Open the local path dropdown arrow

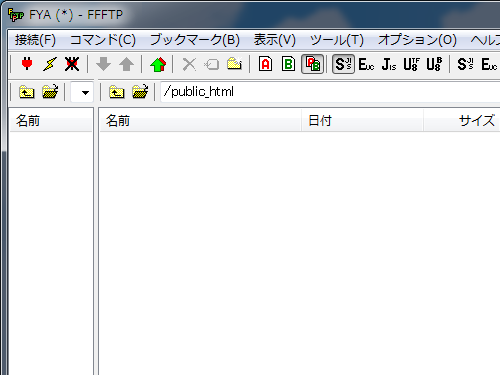(x=85, y=92)
